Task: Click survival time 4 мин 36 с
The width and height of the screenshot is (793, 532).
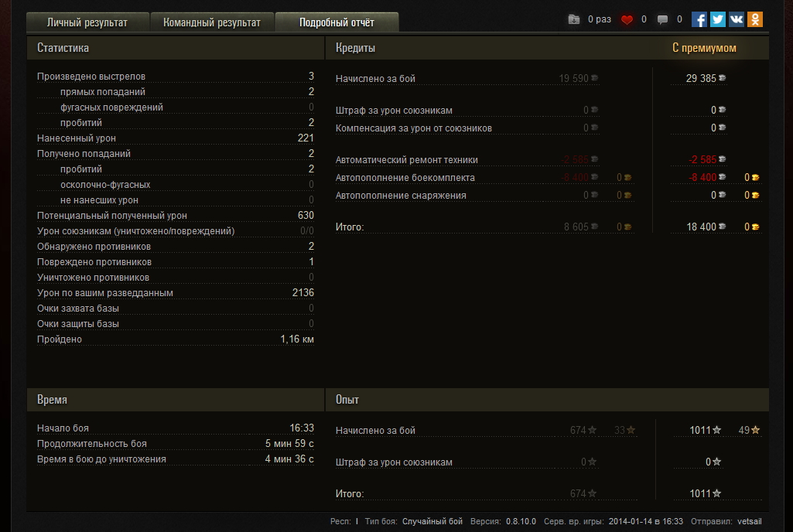Action: [289, 459]
